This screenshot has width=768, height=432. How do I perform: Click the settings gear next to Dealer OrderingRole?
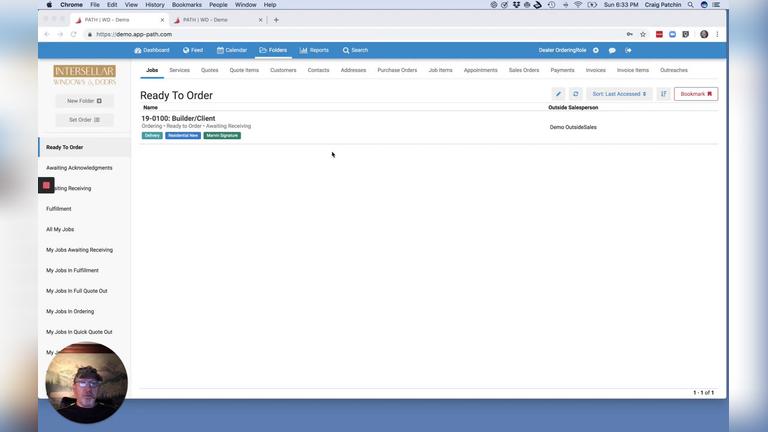coord(596,50)
